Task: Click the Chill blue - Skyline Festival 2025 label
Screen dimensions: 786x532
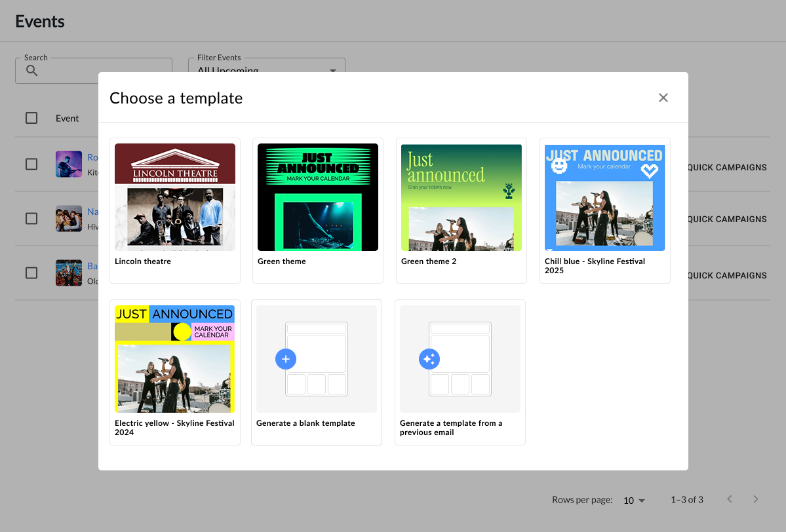Action: click(x=595, y=266)
